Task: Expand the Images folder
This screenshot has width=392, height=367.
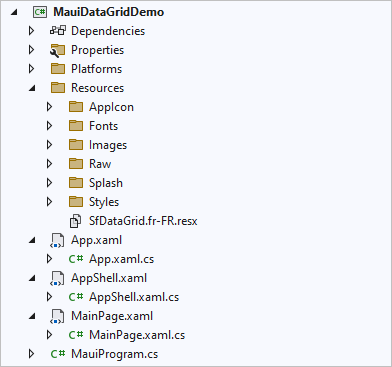Action: click(x=50, y=145)
